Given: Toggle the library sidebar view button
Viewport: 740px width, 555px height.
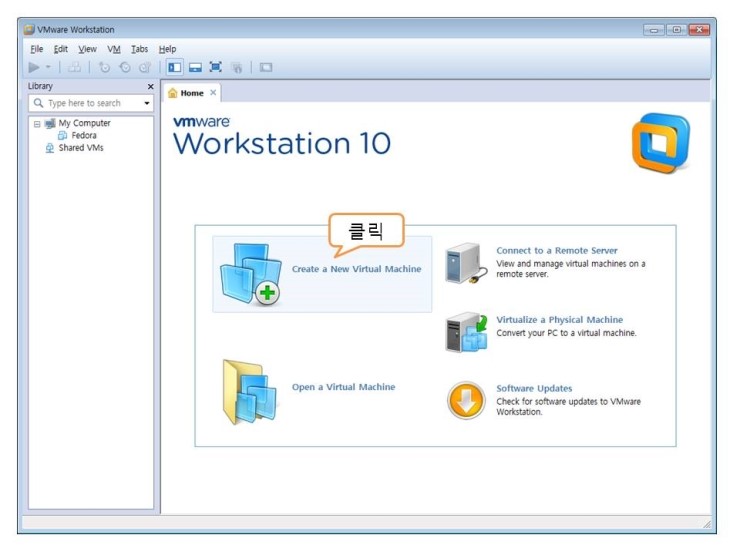Looking at the screenshot, I should pos(175,67).
